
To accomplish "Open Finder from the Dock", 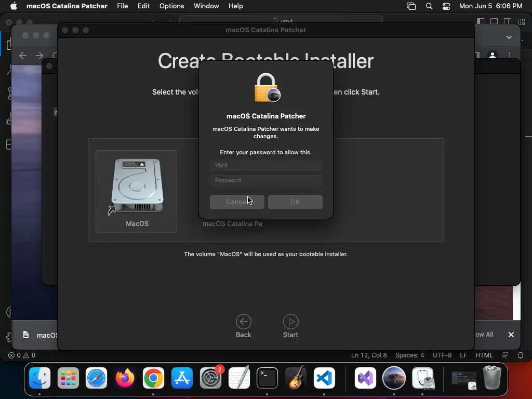I will [x=39, y=378].
